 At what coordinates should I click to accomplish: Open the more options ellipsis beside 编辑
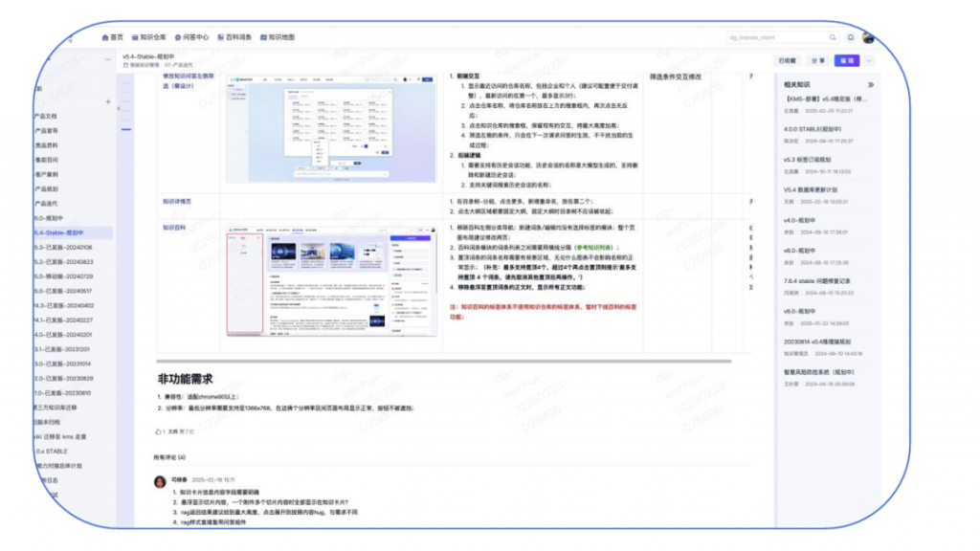pyautogui.click(x=869, y=60)
